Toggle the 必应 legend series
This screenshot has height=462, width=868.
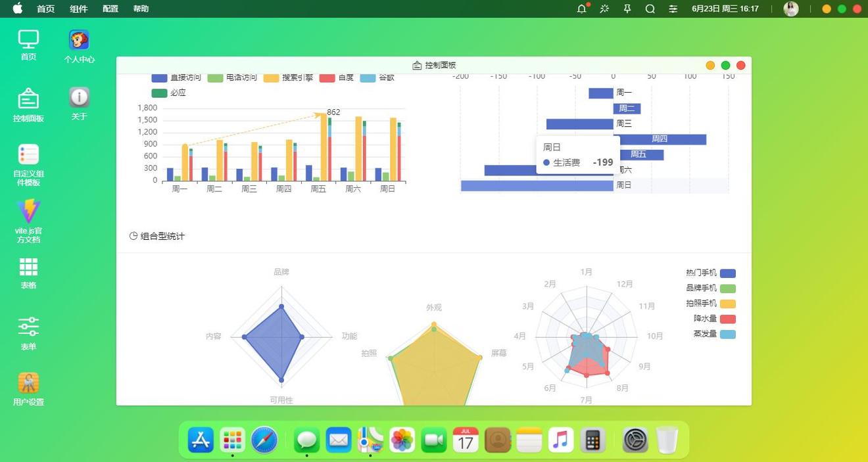coord(169,93)
